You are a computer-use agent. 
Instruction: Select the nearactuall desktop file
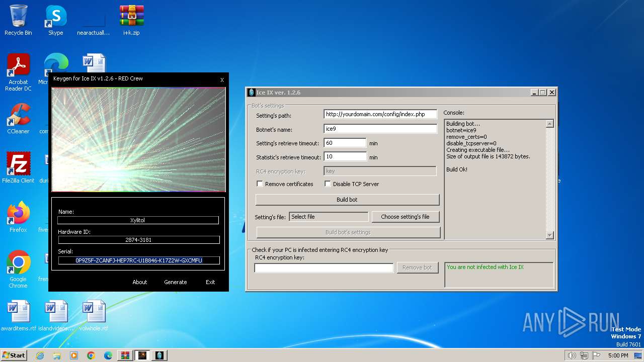click(93, 20)
